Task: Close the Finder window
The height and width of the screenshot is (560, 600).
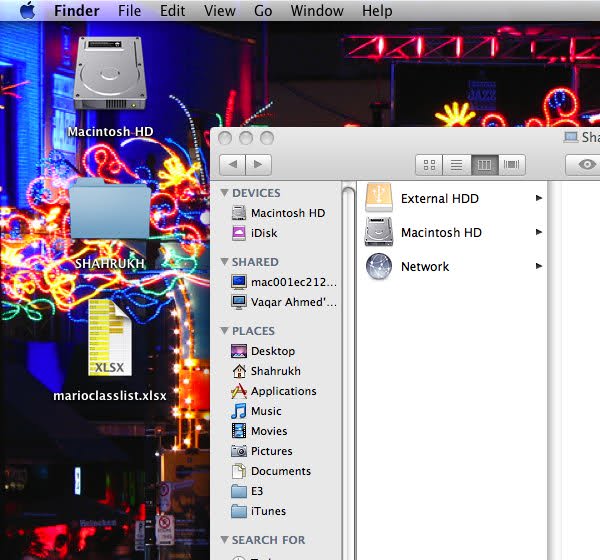Action: [225, 138]
